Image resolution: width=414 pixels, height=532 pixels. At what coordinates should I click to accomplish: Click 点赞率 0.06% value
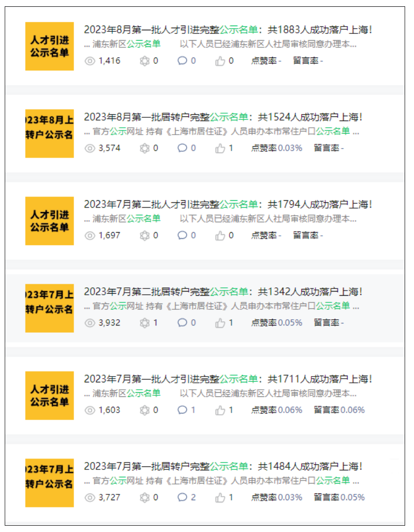pos(290,410)
